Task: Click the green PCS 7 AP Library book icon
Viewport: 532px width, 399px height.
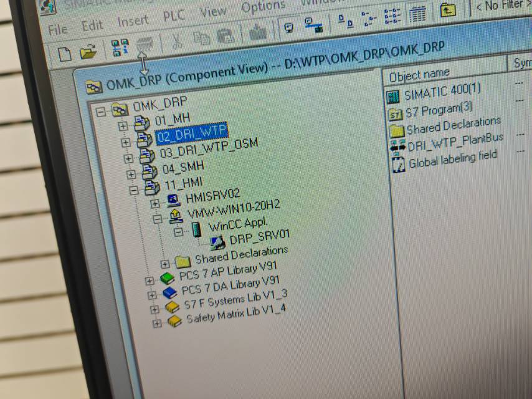Action: pyautogui.click(x=168, y=278)
